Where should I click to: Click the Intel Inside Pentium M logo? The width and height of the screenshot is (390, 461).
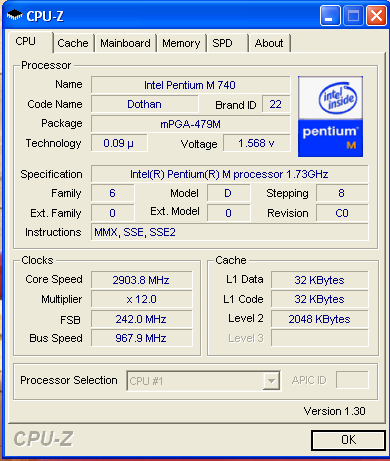point(330,116)
